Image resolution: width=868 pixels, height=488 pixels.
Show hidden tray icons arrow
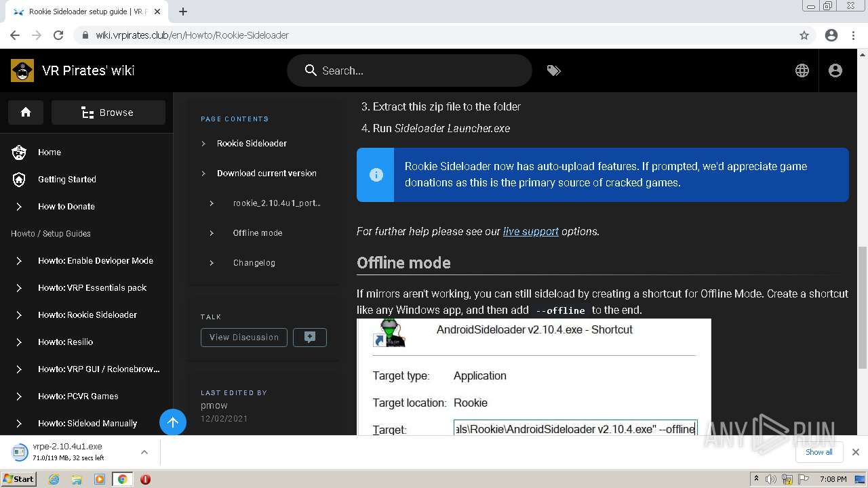756,479
